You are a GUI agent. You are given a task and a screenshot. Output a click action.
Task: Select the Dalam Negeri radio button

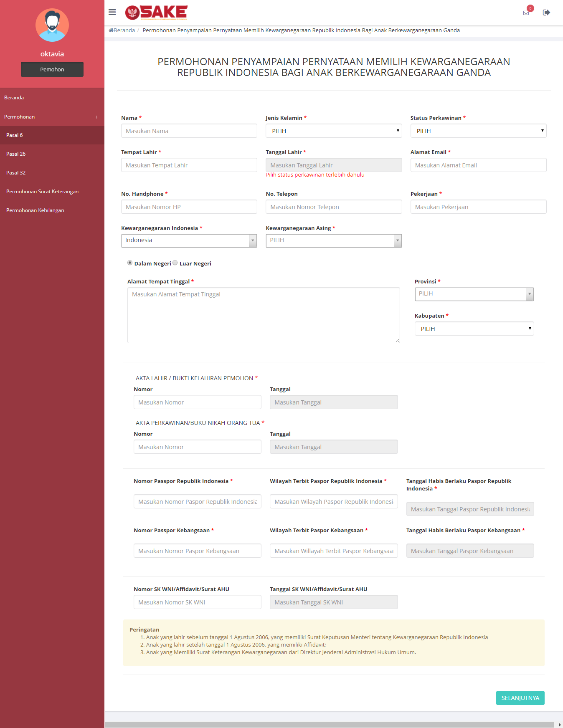(130, 263)
